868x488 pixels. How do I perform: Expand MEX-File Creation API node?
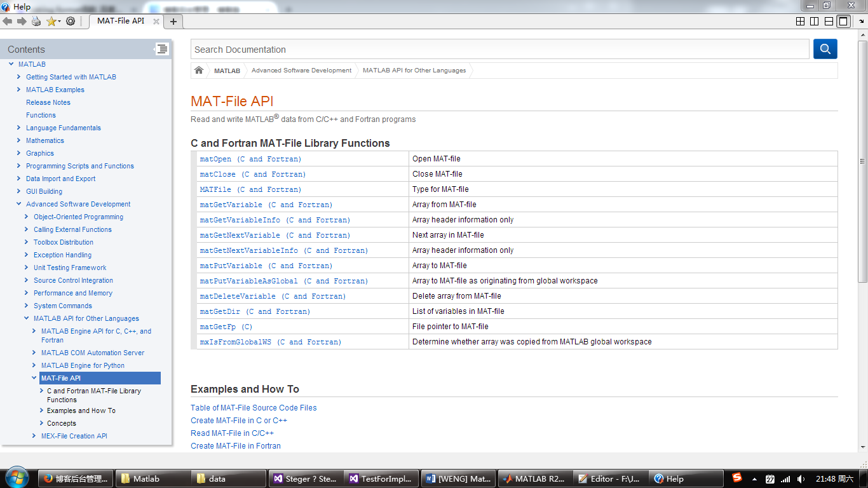pyautogui.click(x=34, y=436)
